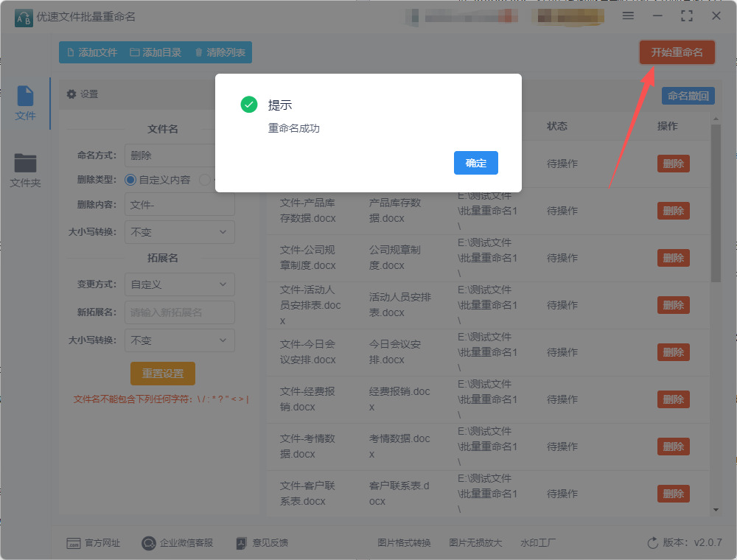Click the green success checkmark icon
Viewport: 737px width, 560px height.
tap(248, 105)
